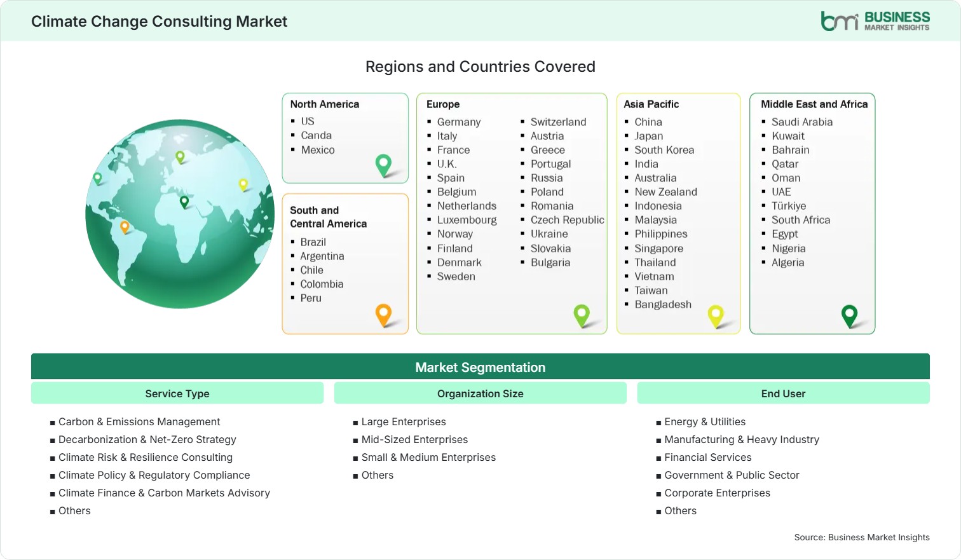The image size is (961, 560).
Task: Click Bangladesh in Asia Pacific list
Action: click(663, 304)
